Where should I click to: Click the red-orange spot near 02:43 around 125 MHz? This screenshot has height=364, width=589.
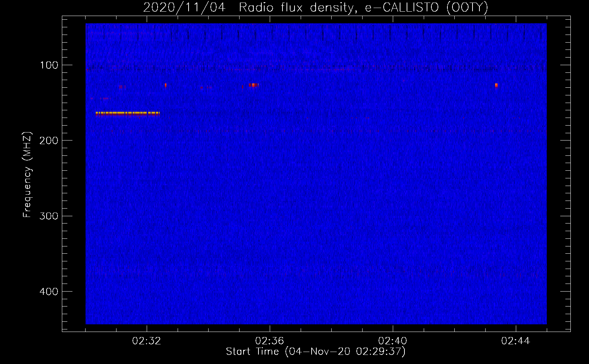pos(496,85)
